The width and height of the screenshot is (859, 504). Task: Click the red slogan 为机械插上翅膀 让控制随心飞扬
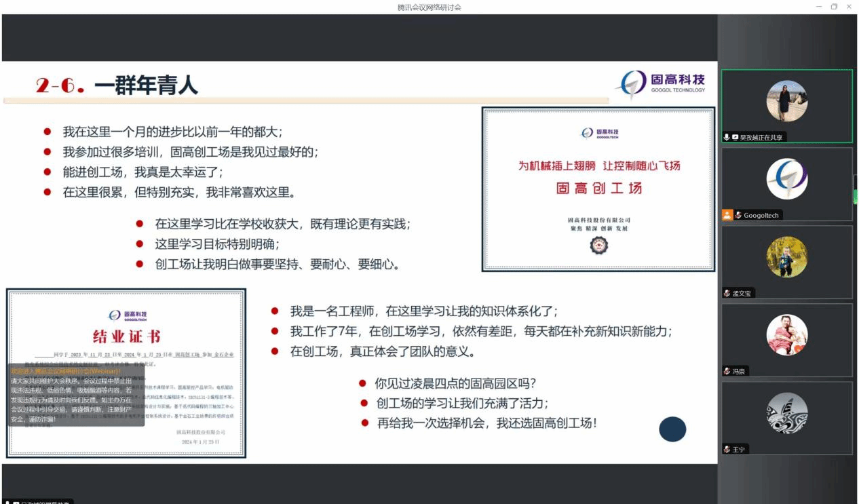pyautogui.click(x=599, y=166)
